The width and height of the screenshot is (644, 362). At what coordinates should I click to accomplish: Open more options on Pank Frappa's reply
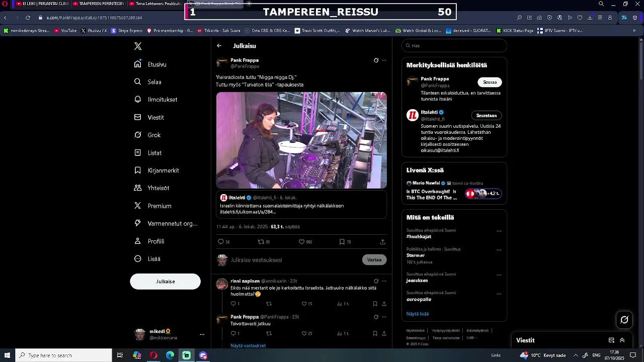[384, 317]
